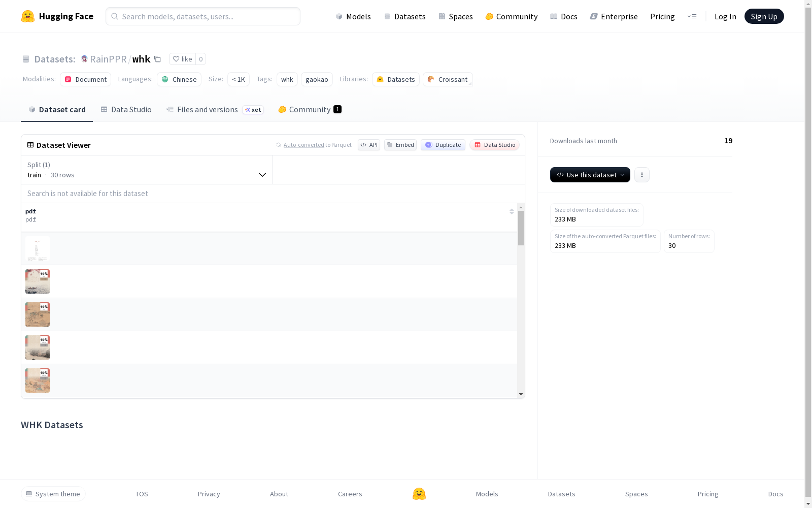Select the Croissant library tag
812x508 pixels.
448,79
